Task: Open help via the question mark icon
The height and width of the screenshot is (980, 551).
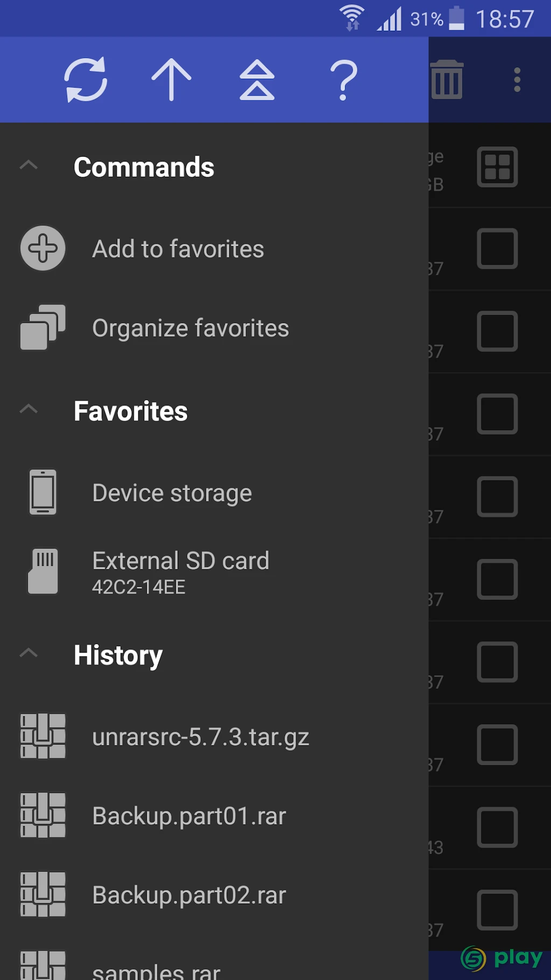Action: [343, 80]
